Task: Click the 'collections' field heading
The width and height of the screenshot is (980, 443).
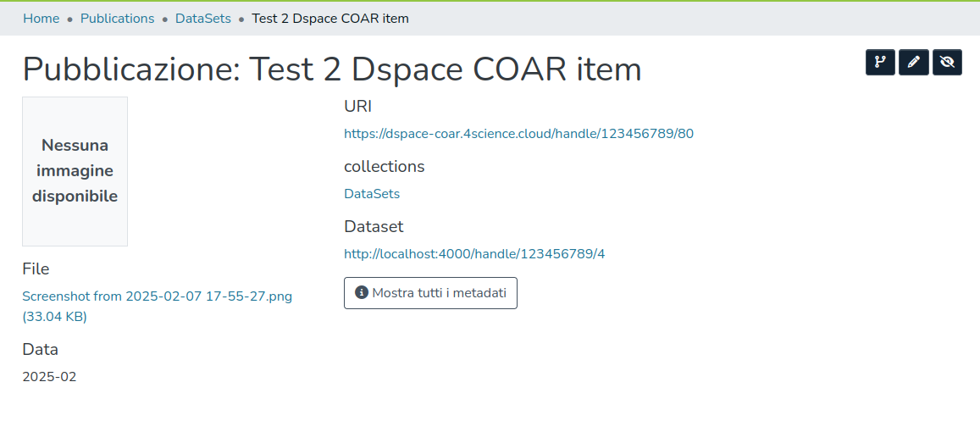Action: pyautogui.click(x=384, y=167)
